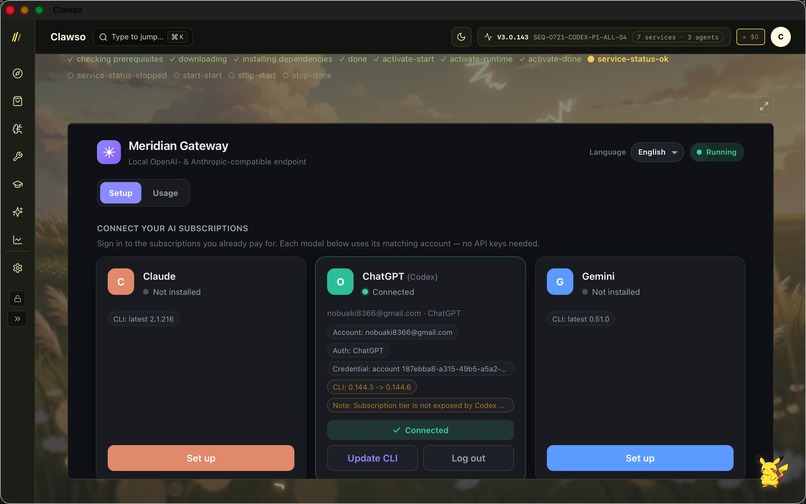Click the Pikachu mascot in corner

click(x=773, y=471)
